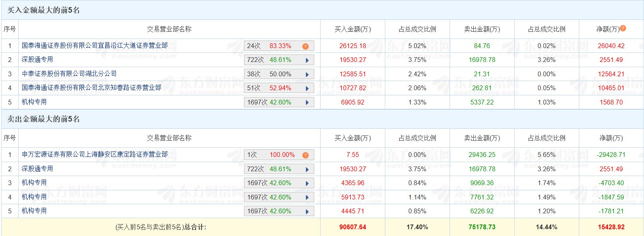Viewport: 644px width, 236px height.
Task: Expand the arrow for 机构专用 in sell row 3
Action: pos(307,183)
